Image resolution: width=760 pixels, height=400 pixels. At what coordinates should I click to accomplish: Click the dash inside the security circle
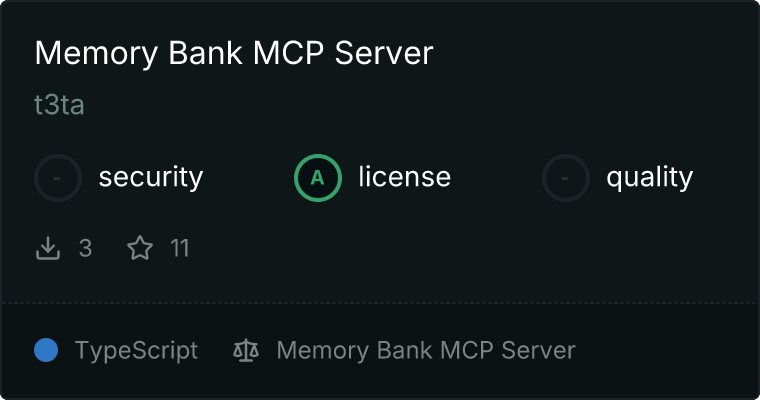point(57,178)
